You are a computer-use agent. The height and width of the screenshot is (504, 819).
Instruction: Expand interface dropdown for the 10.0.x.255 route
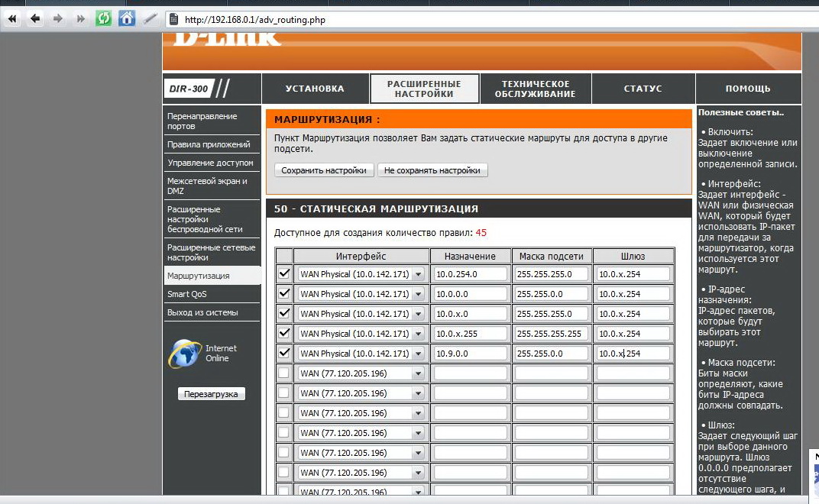point(418,334)
